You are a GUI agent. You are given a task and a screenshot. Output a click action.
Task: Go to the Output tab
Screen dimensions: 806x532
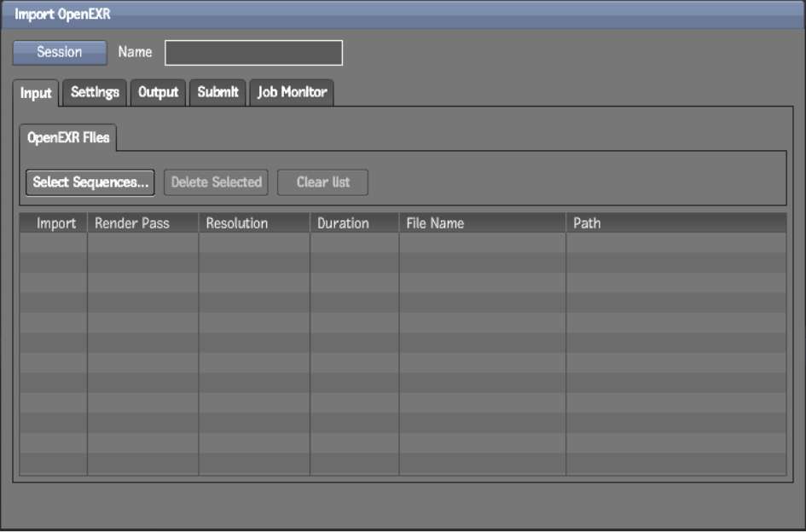[x=159, y=92]
